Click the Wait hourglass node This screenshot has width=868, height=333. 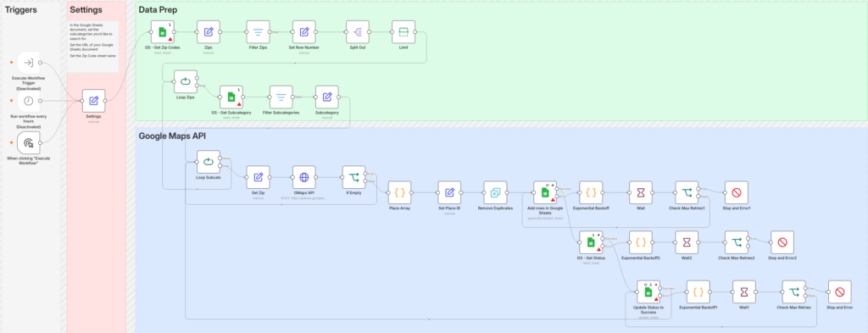[x=641, y=192]
